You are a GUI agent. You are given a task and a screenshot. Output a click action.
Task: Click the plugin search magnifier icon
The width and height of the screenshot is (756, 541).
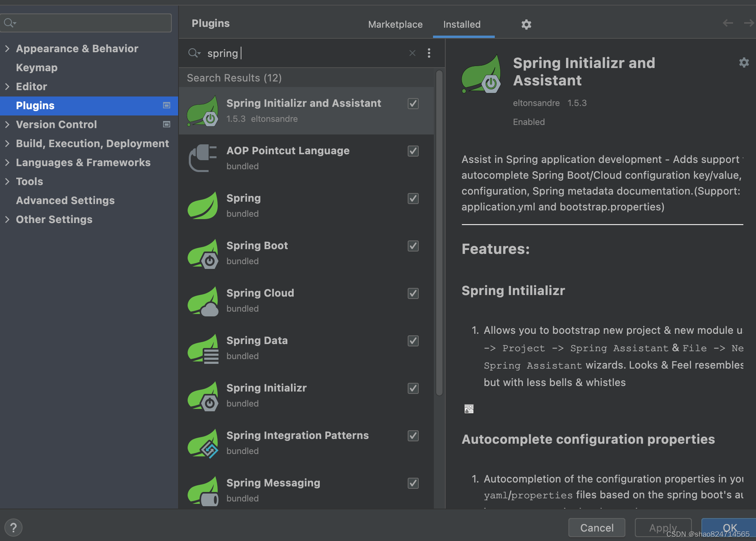[x=194, y=53]
